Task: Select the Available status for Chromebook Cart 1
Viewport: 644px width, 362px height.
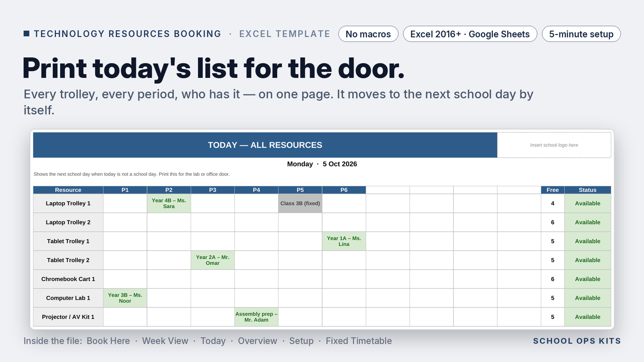Action: click(x=588, y=279)
